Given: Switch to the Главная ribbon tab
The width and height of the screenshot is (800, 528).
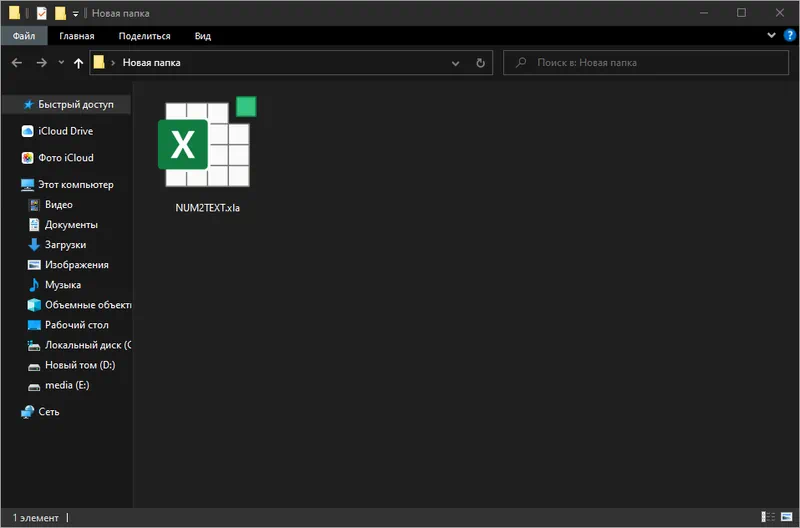Looking at the screenshot, I should pyautogui.click(x=77, y=36).
